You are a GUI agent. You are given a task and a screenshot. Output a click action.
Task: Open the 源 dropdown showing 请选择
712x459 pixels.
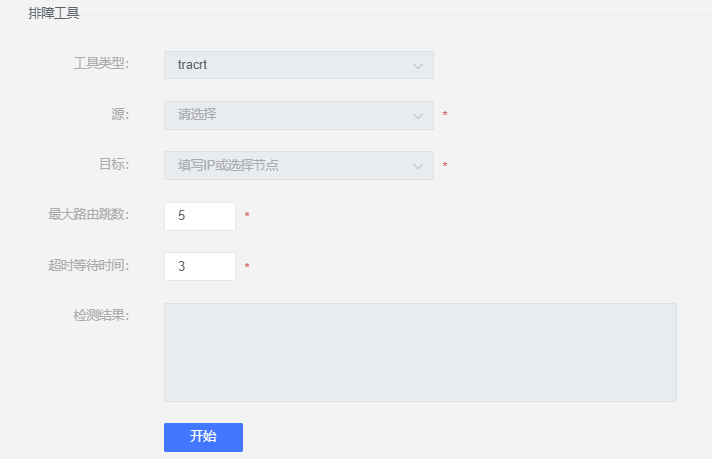[299, 115]
